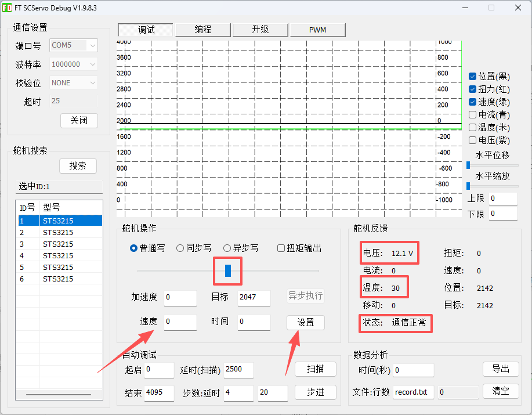
Task: Click the 导出 export button
Action: (x=501, y=369)
